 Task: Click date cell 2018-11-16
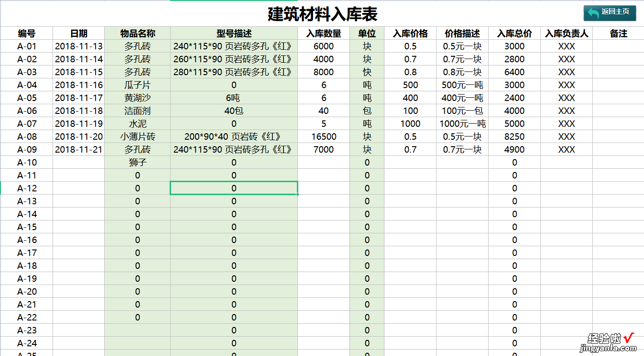point(79,85)
